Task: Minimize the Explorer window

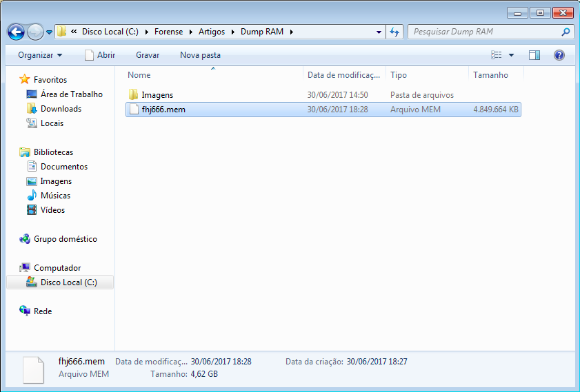Action: (518, 13)
